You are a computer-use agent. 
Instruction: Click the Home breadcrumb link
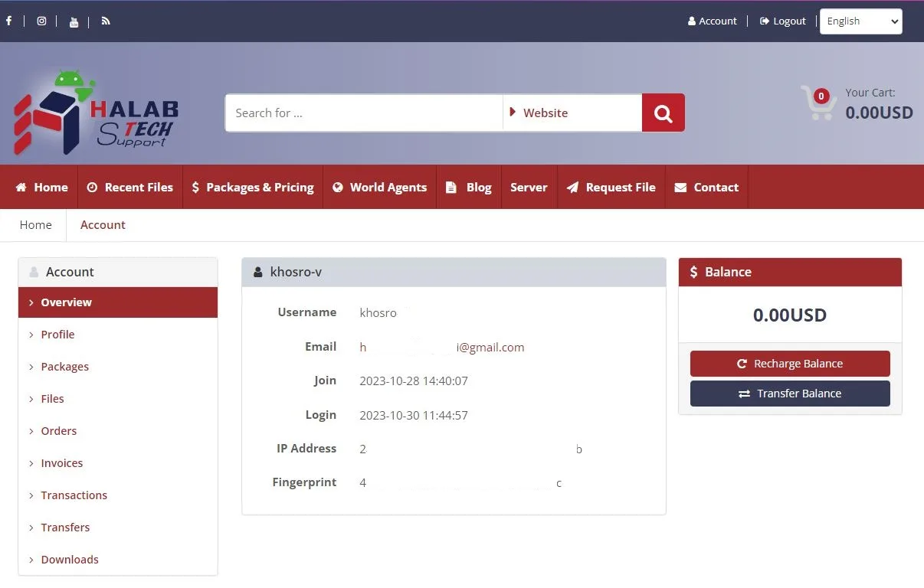(36, 225)
